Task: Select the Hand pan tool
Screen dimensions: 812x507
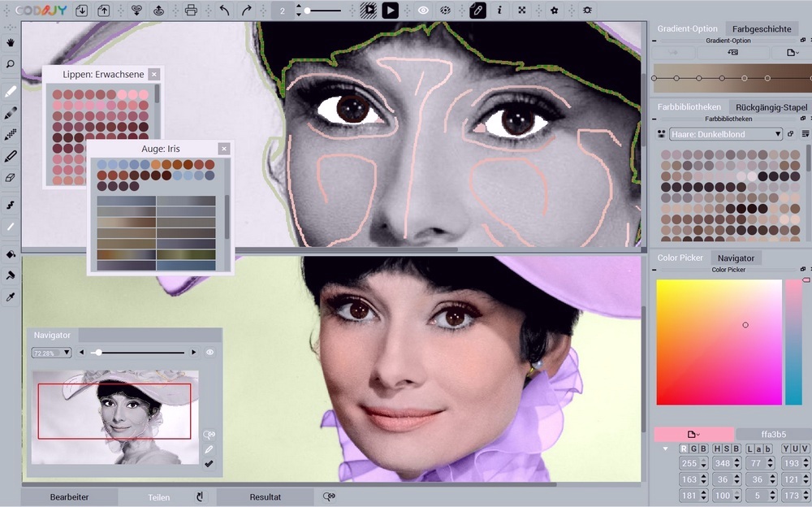Action: (10, 43)
